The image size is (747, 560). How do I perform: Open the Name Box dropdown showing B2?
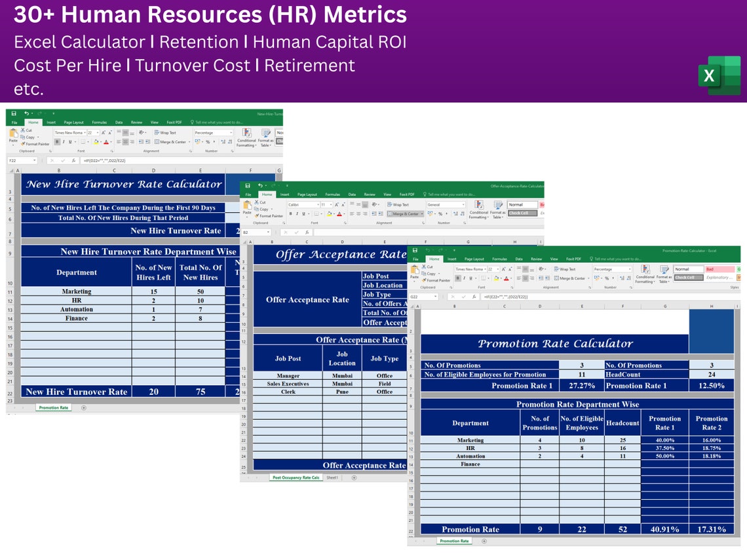pos(268,233)
